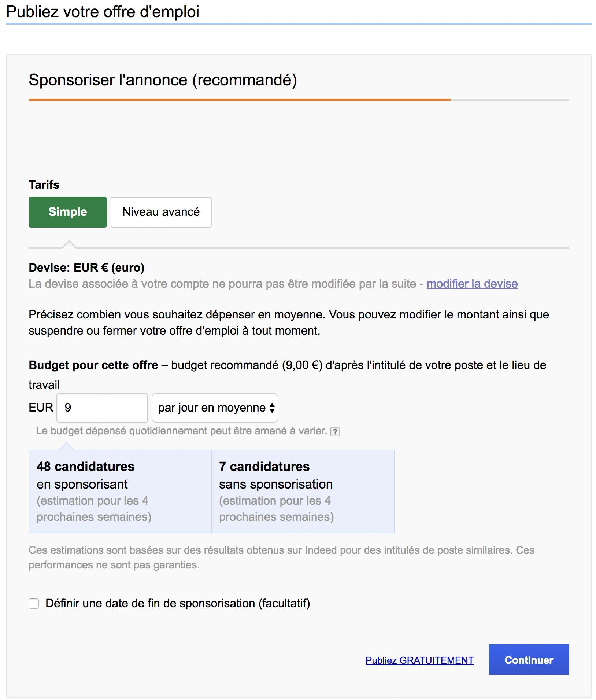The height and width of the screenshot is (700, 596).
Task: Click the 'Tarifs' section label
Action: pyautogui.click(x=44, y=185)
